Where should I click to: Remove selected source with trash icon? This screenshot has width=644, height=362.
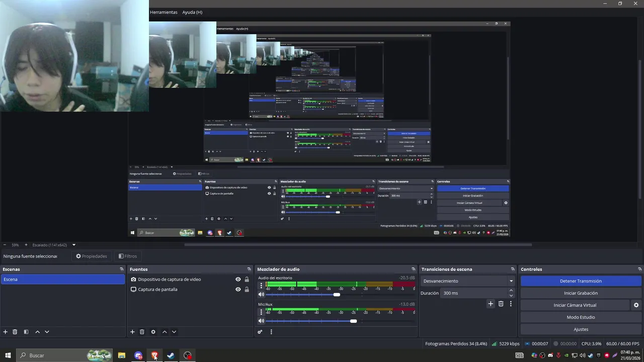(x=142, y=332)
